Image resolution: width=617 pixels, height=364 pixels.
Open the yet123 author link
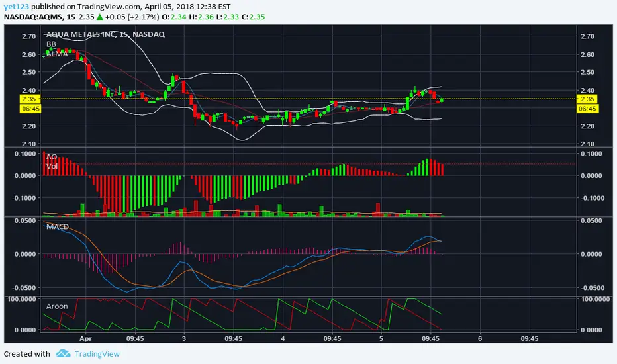(17, 7)
